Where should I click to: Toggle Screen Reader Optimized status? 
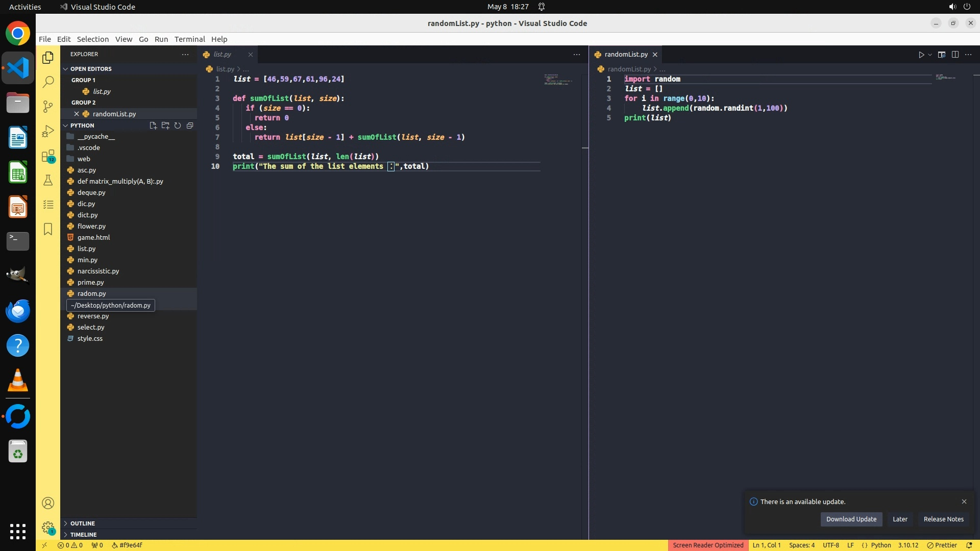[707, 545]
